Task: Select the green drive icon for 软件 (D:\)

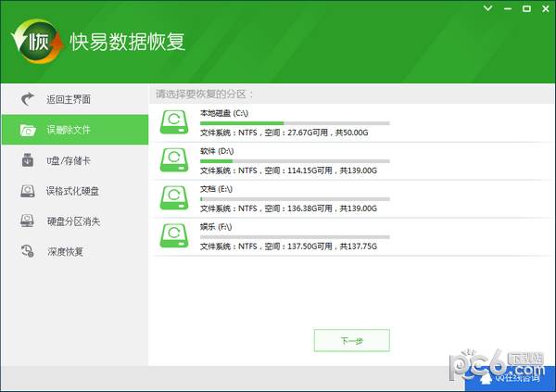Action: click(x=174, y=160)
